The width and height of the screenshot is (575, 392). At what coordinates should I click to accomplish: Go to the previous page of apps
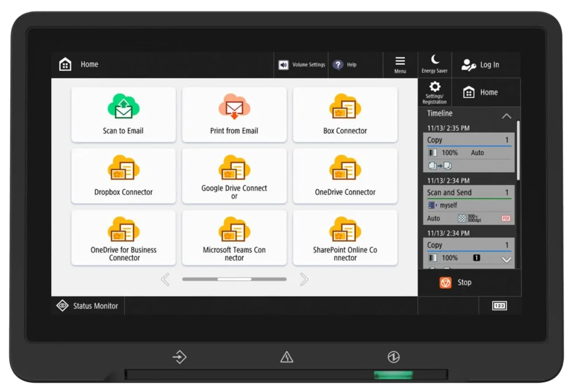pyautogui.click(x=166, y=279)
